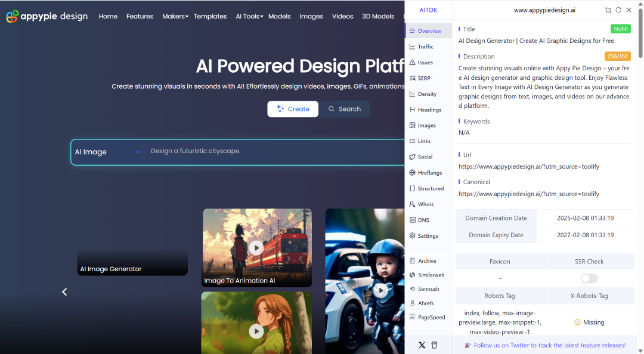The height and width of the screenshot is (354, 644).
Task: Open the Templates menu item
Action: tap(210, 16)
